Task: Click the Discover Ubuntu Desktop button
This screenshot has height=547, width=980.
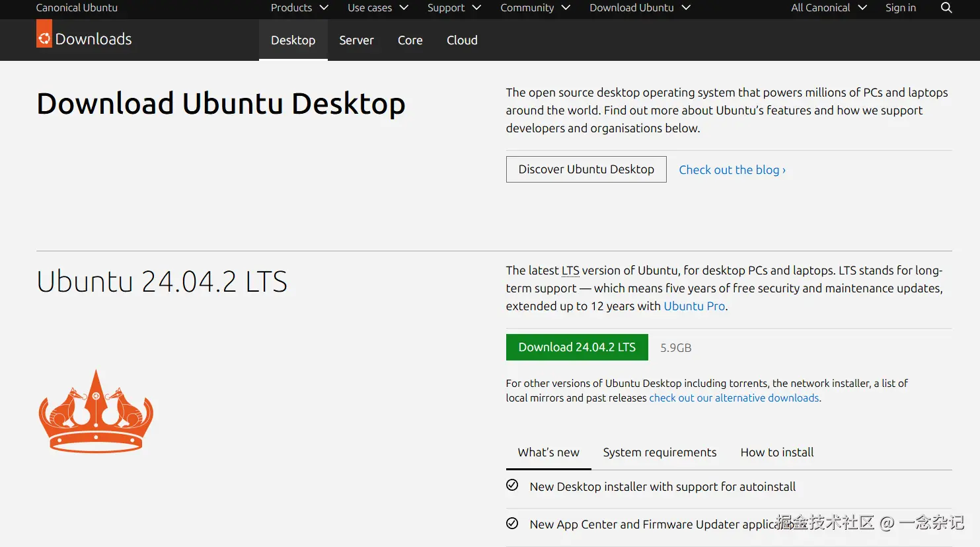Action: [x=585, y=169]
